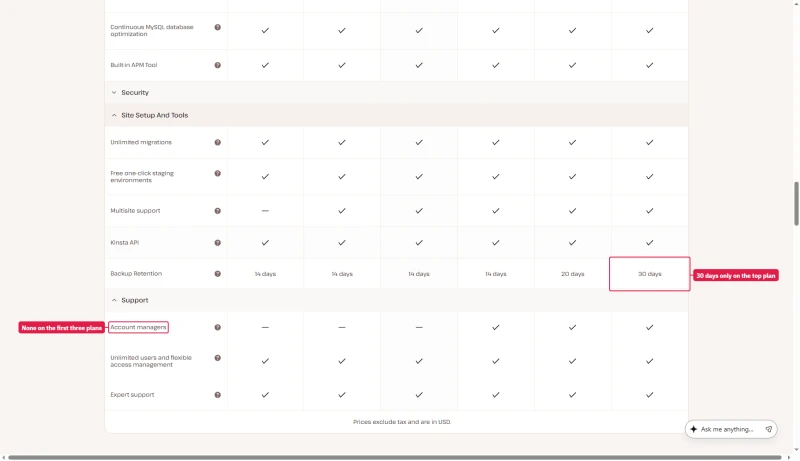Open help icon for Built-in APM Tool

pyautogui.click(x=217, y=65)
